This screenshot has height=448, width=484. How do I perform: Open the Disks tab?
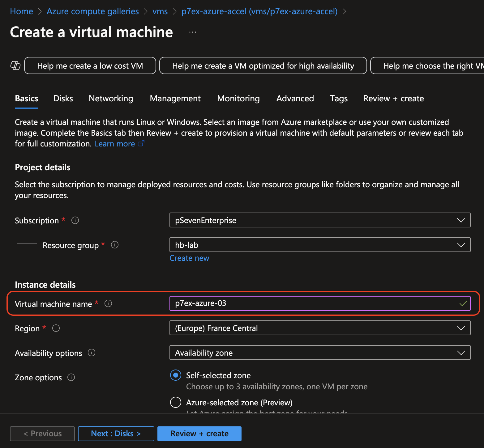pyautogui.click(x=63, y=98)
